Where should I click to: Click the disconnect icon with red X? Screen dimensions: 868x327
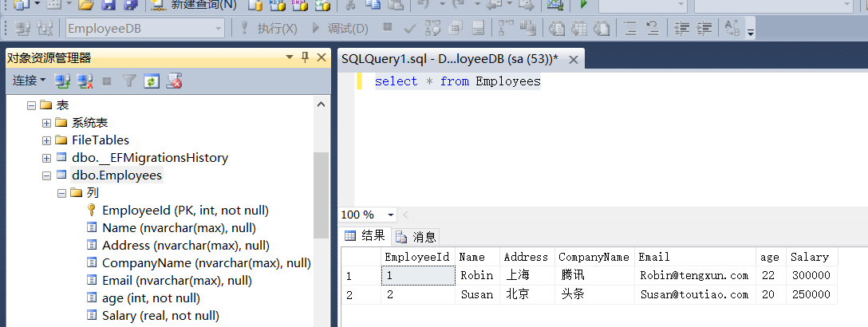click(85, 81)
